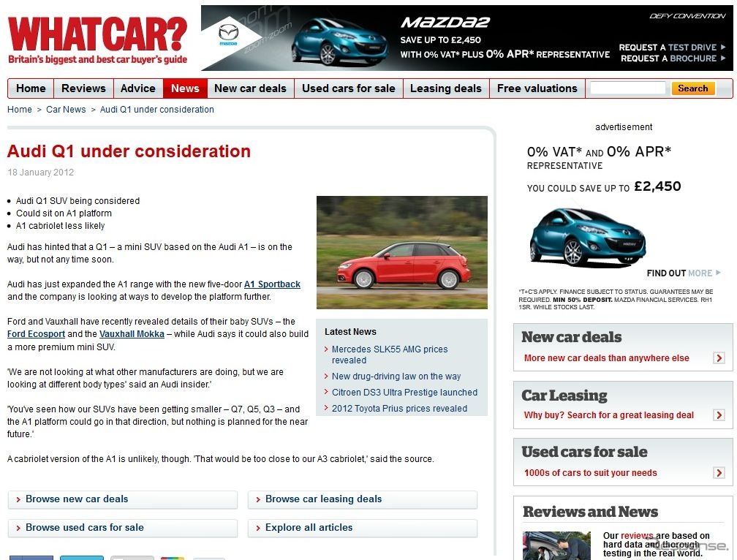This screenshot has width=737, height=560.
Task: Open the Free valuations menu tab
Action: click(x=537, y=88)
